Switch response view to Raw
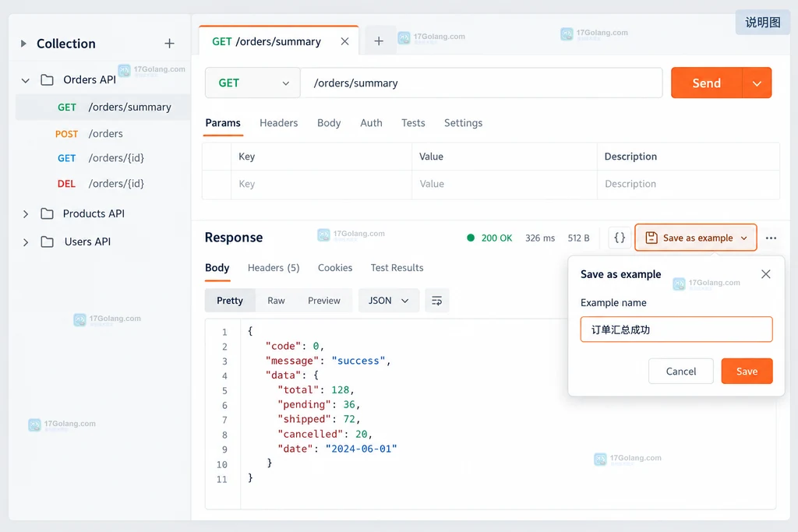Viewport: 798px width, 532px height. (277, 301)
